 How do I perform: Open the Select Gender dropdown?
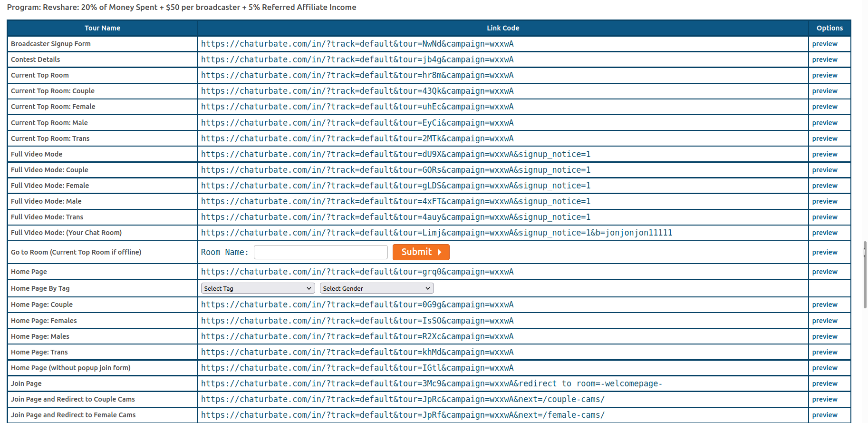(376, 288)
